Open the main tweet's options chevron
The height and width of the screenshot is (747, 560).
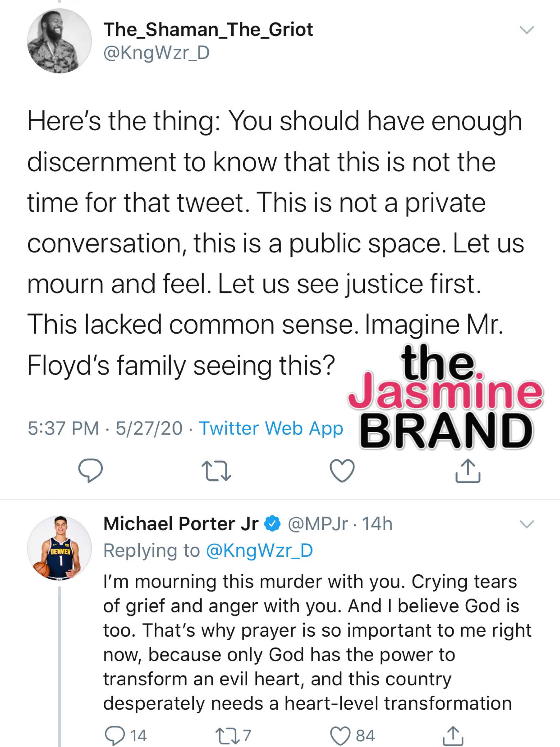[527, 30]
